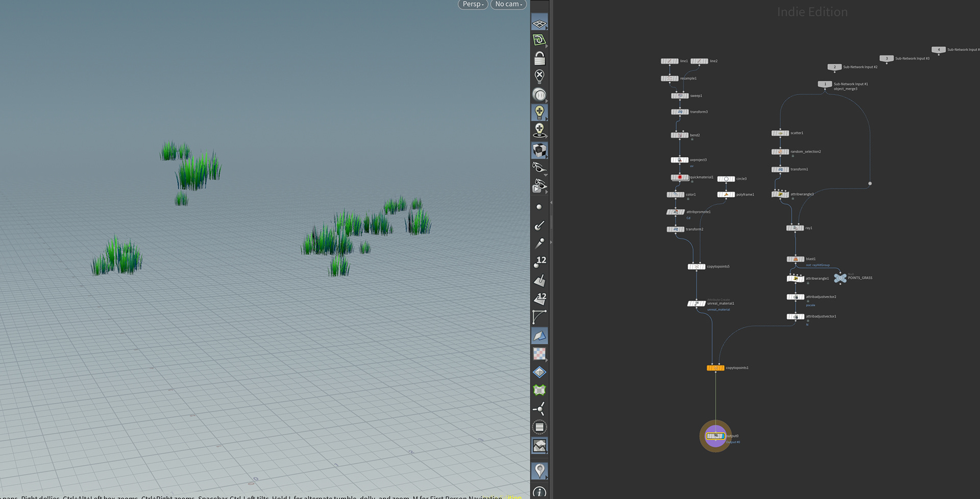
Task: Select the normal lighting bulb icon
Action: (540, 112)
